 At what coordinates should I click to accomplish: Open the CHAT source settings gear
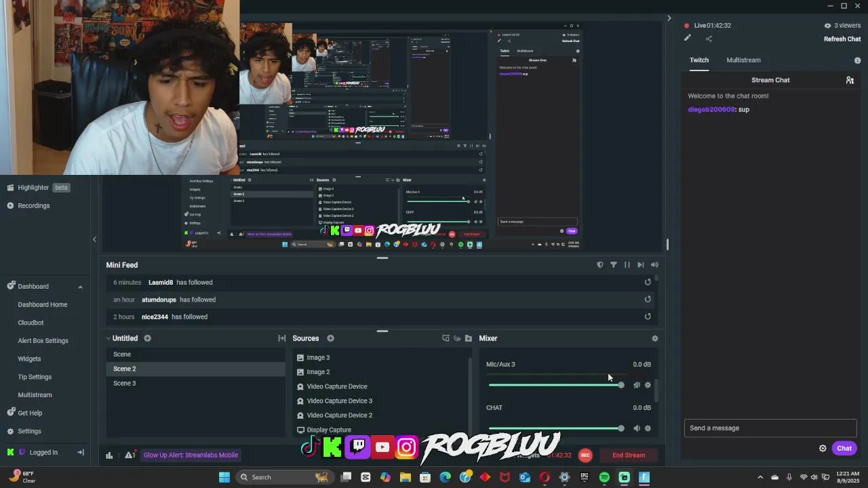click(x=648, y=428)
